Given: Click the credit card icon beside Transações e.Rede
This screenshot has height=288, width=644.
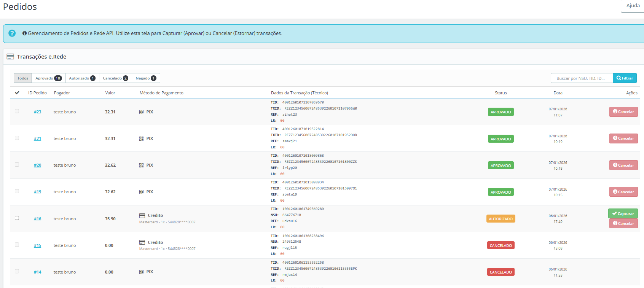Looking at the screenshot, I should point(10,57).
